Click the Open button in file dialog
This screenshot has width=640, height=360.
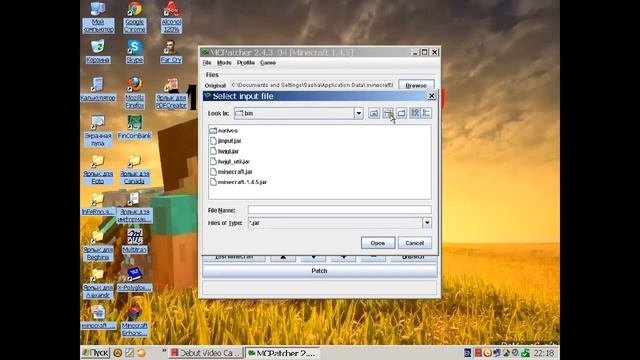(378, 243)
